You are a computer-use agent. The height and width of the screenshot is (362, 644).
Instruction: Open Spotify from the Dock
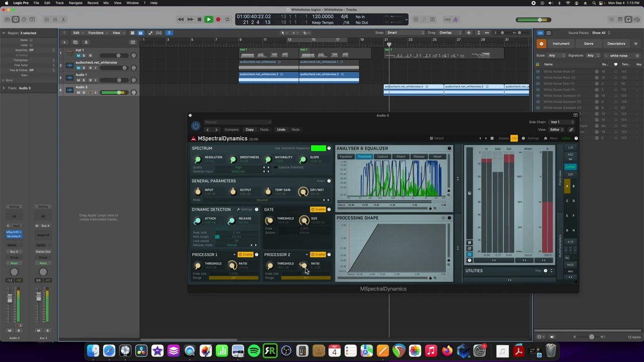pyautogui.click(x=254, y=350)
